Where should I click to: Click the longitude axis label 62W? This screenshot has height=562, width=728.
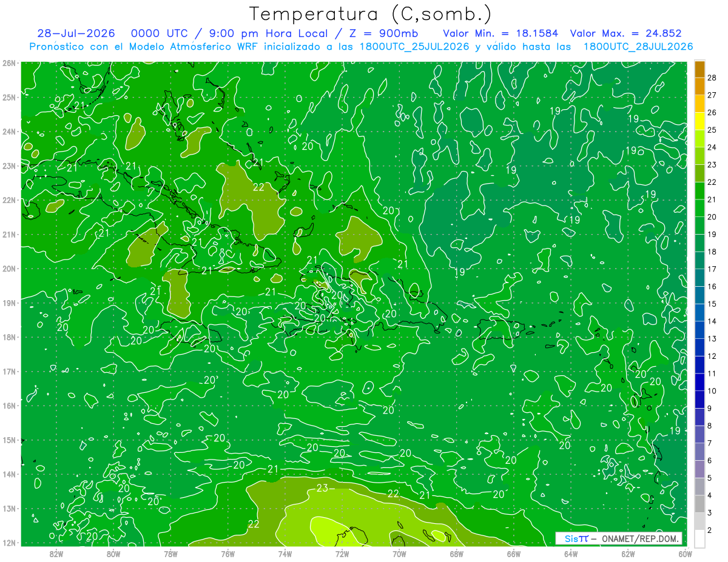[x=628, y=554]
